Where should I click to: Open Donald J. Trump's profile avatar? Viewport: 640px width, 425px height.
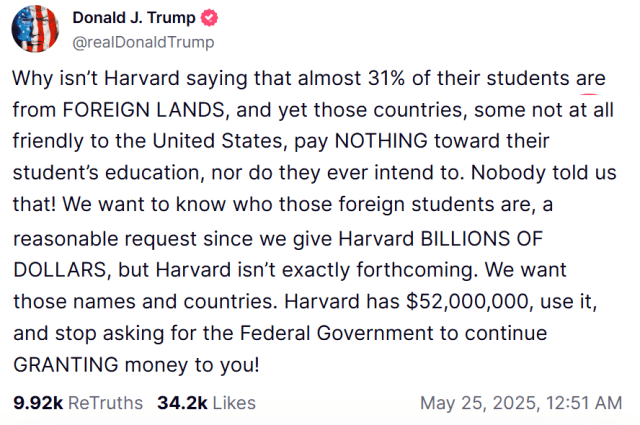35,29
